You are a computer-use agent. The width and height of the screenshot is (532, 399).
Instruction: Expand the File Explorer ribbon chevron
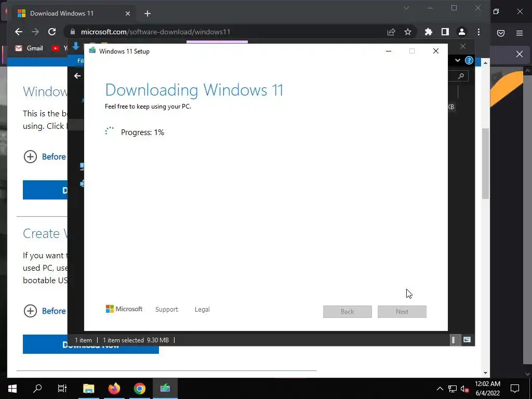[x=458, y=60]
